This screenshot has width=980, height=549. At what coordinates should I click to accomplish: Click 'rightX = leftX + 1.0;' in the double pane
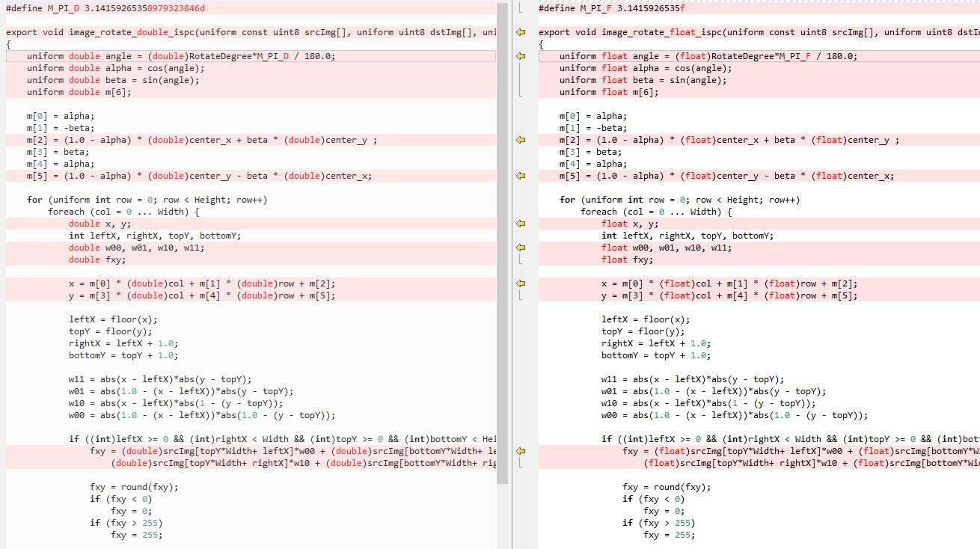point(123,343)
